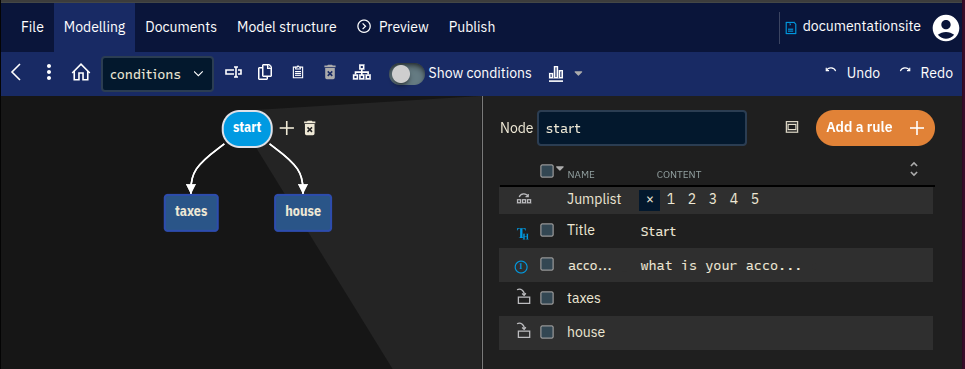965x369 pixels.
Task: Select Jumplist number 3
Action: [713, 199]
